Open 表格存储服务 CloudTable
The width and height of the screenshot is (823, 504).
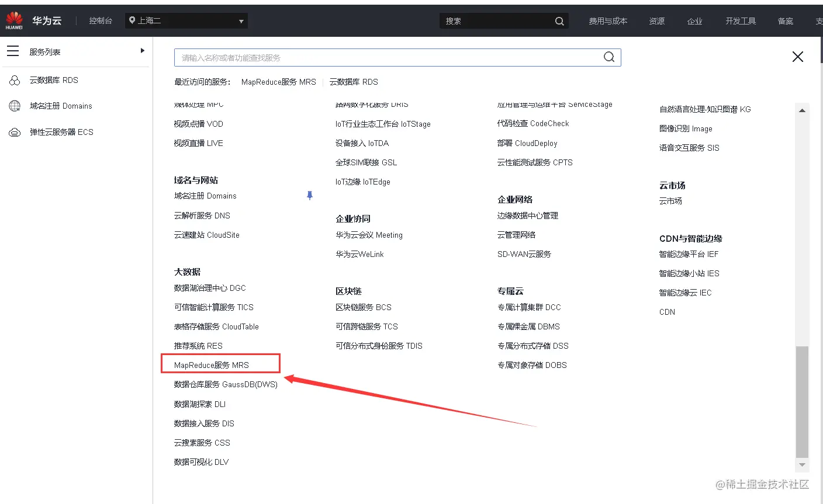coord(216,326)
